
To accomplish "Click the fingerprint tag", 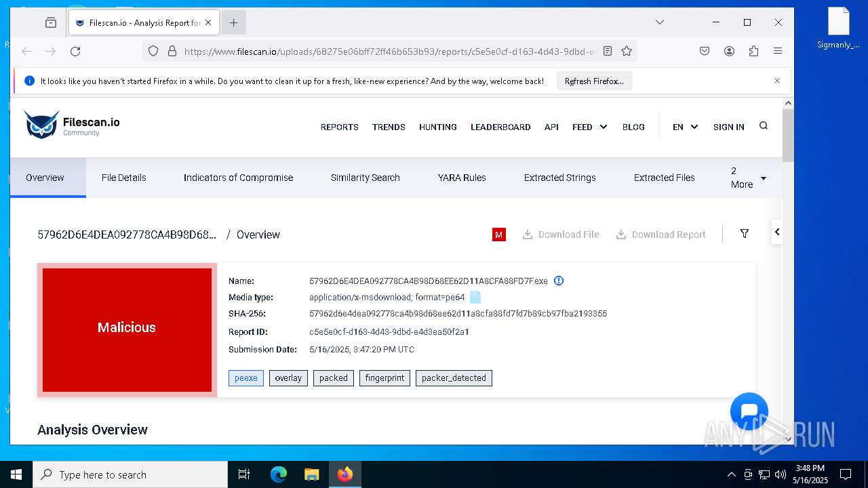I will pyautogui.click(x=384, y=378).
